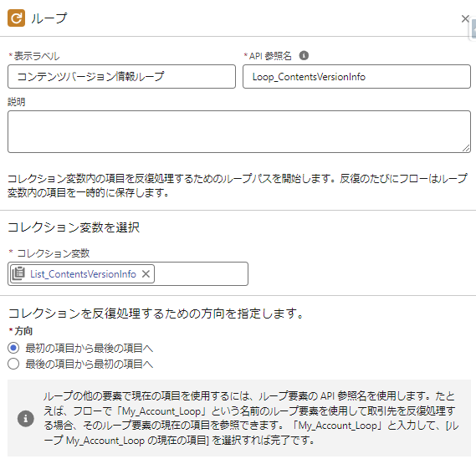Click the collapsed side panel tab at right edge
Screen dimensions: 476x464
pos(473,28)
